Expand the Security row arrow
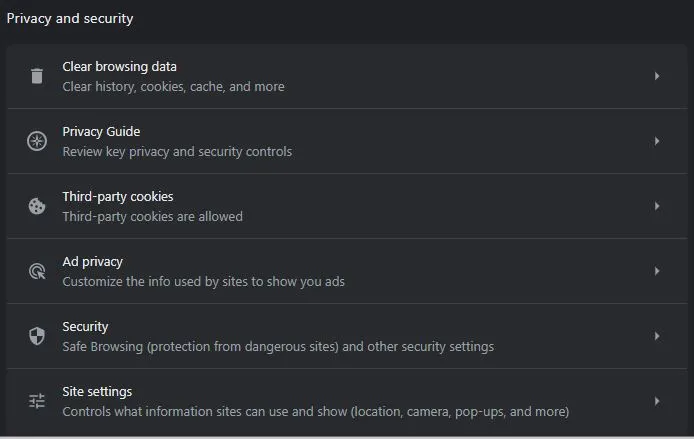 657,336
